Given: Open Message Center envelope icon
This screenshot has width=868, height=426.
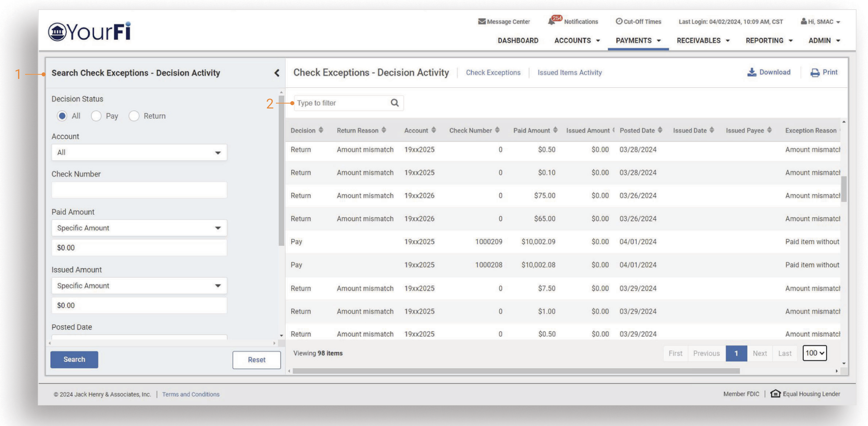Looking at the screenshot, I should tap(482, 21).
